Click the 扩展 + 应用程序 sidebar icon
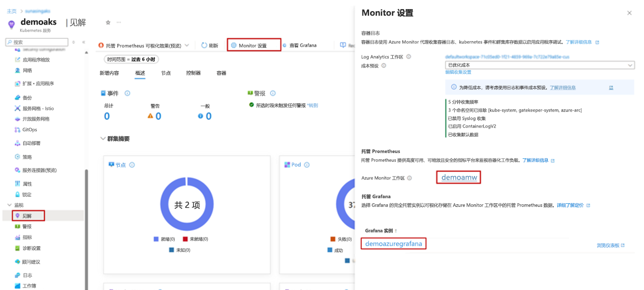The image size is (644, 290). (x=18, y=84)
